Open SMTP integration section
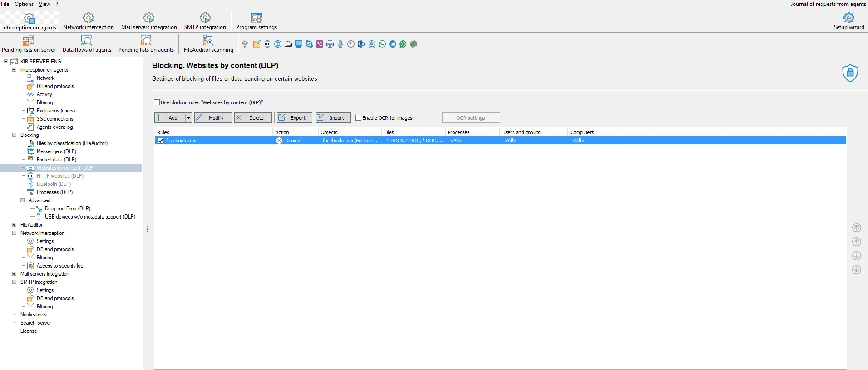The height and width of the screenshot is (370, 868). click(x=205, y=21)
